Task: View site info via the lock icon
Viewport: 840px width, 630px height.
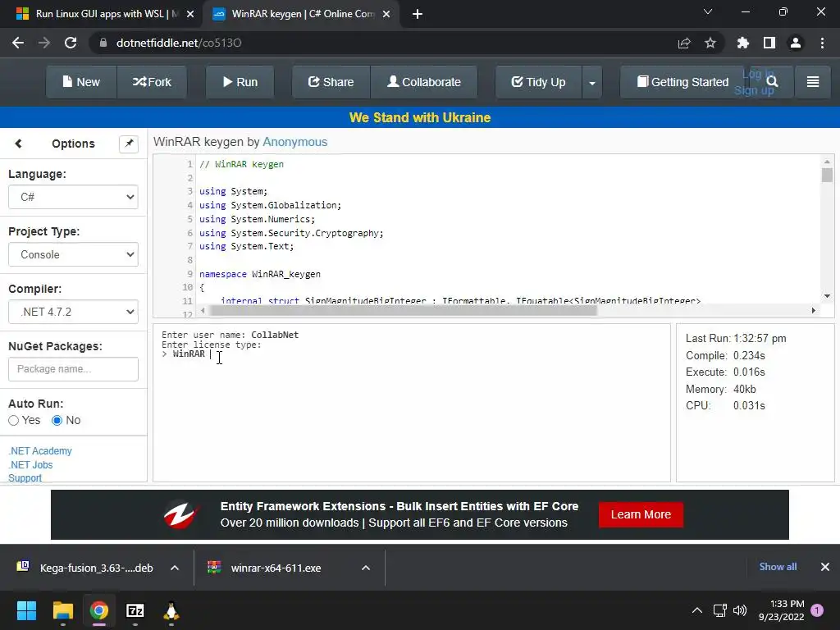Action: (x=103, y=43)
